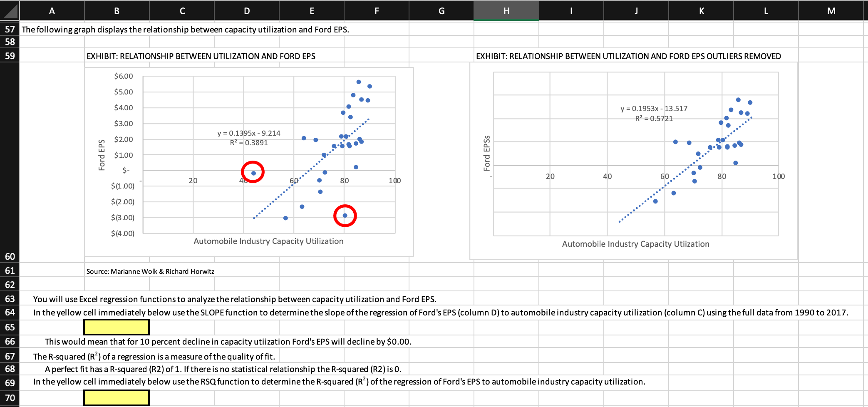Select row 68 header
This screenshot has width=868, height=407.
(10, 369)
